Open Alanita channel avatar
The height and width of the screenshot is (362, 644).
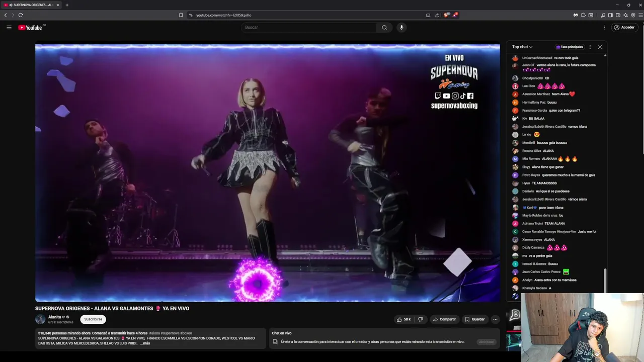40,319
